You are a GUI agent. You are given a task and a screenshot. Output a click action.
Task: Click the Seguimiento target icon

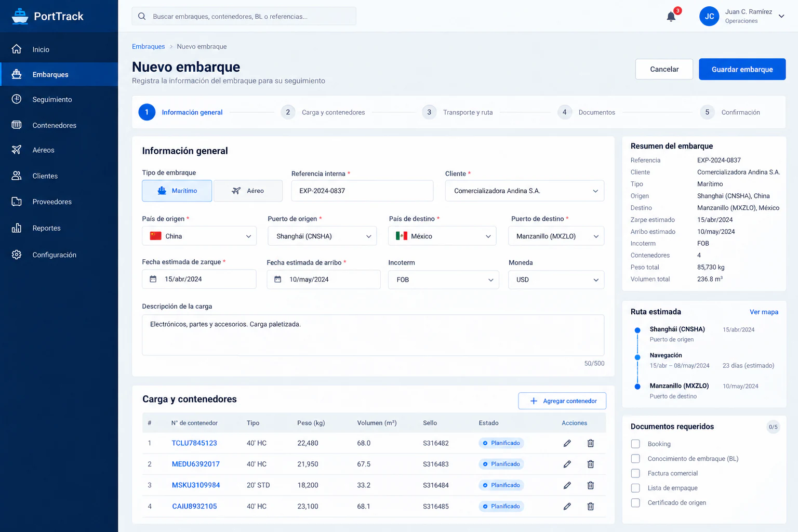pyautogui.click(x=17, y=99)
